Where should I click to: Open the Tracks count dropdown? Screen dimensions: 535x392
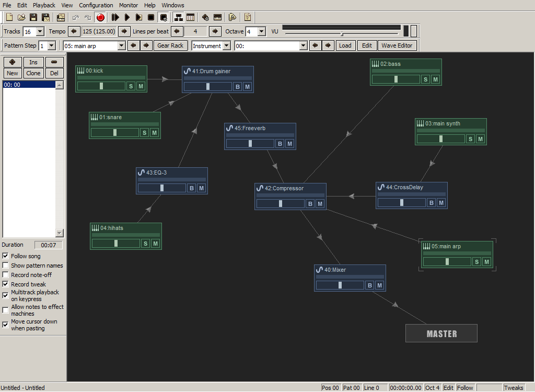point(40,31)
